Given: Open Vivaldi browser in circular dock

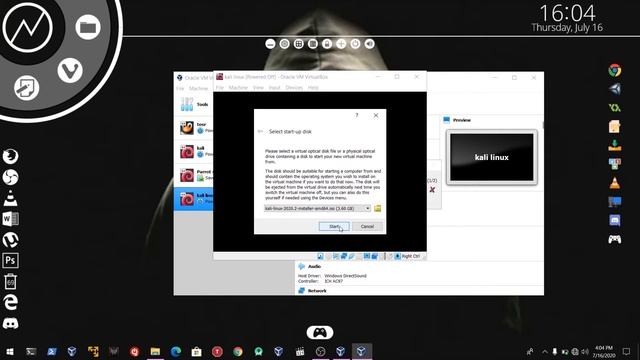Looking at the screenshot, I should tap(70, 70).
